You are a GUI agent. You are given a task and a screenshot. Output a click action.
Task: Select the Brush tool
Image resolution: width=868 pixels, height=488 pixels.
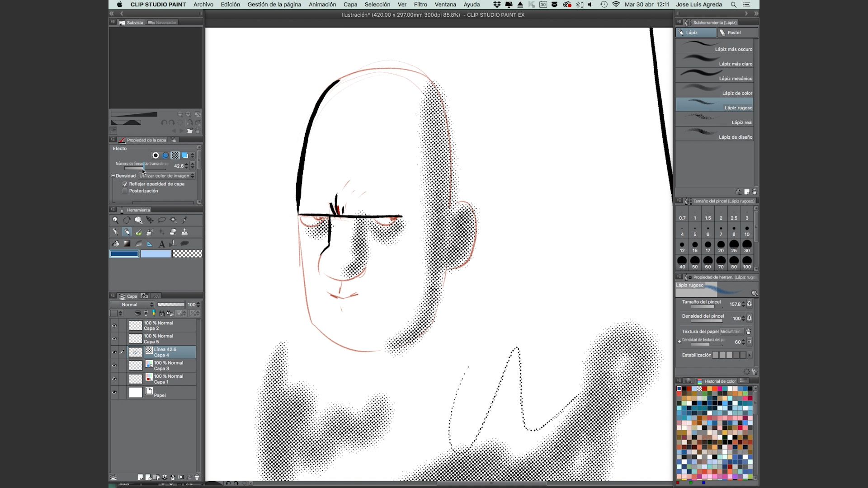[138, 232]
